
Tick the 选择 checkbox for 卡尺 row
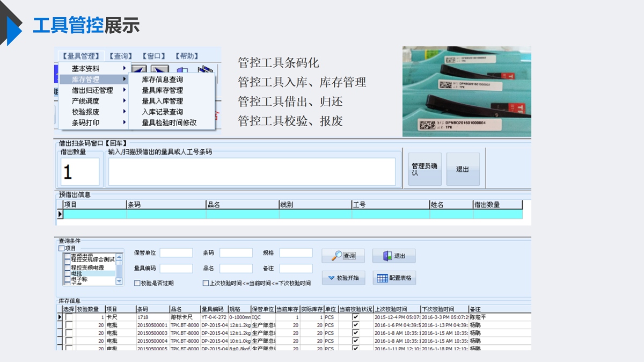(x=69, y=317)
